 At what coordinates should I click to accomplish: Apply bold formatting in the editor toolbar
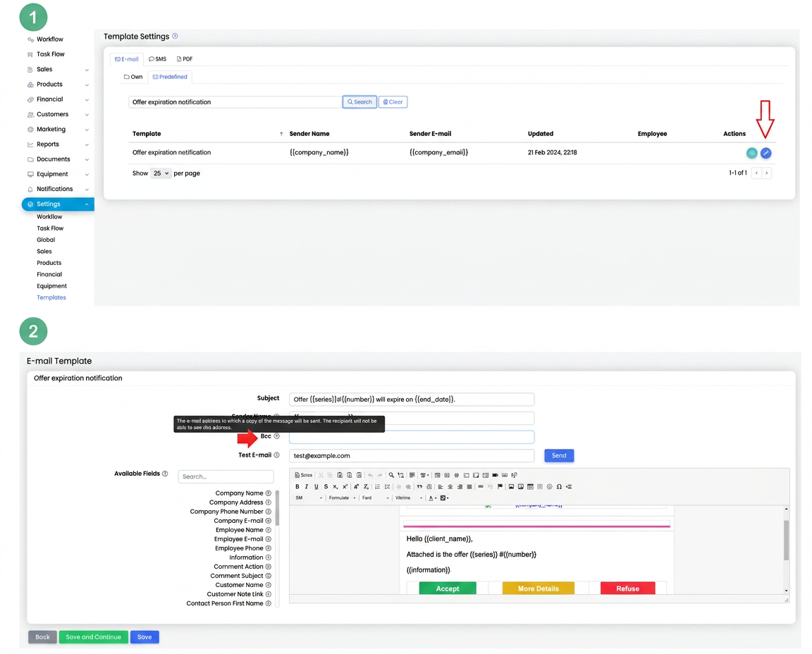tap(297, 487)
